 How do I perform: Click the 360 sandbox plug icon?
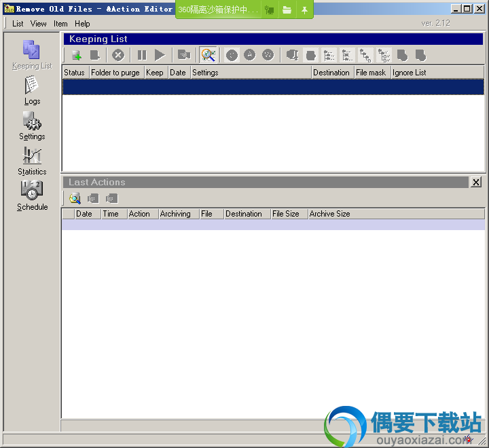(269, 10)
